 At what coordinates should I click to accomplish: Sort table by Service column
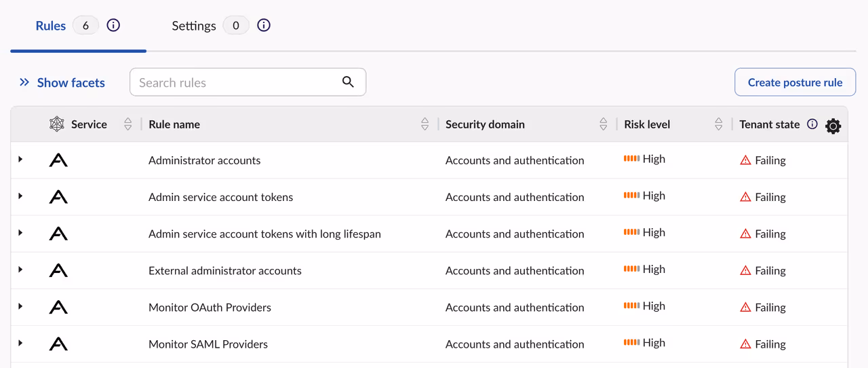[x=127, y=124]
